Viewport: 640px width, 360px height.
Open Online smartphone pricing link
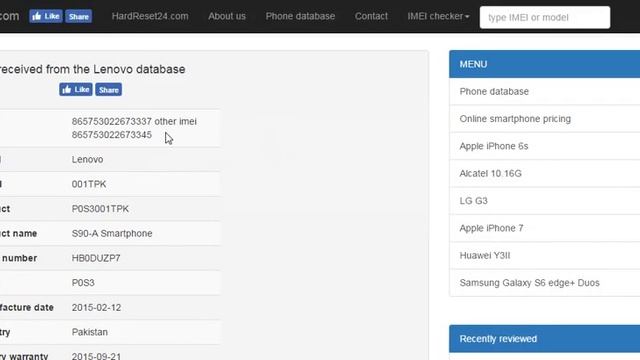[515, 119]
